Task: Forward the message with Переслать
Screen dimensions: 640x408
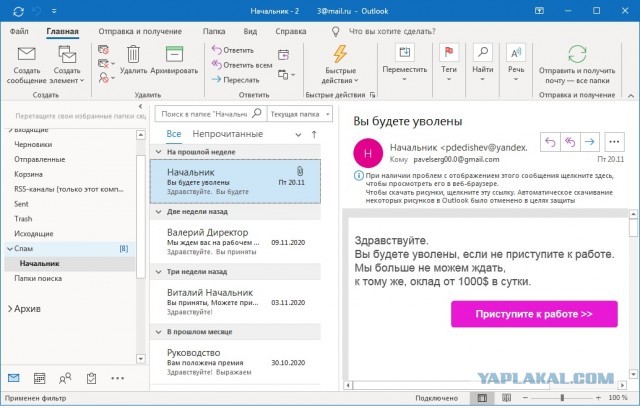Action: click(236, 80)
